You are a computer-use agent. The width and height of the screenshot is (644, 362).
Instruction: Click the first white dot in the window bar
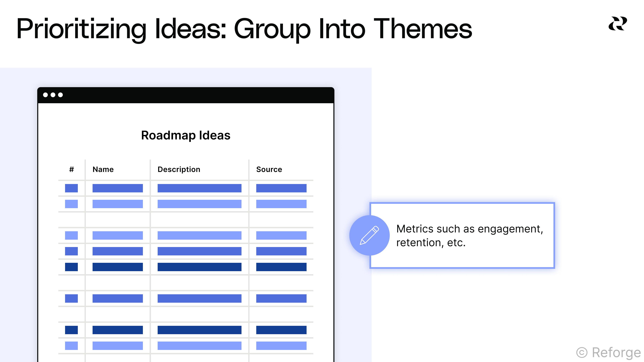(45, 95)
